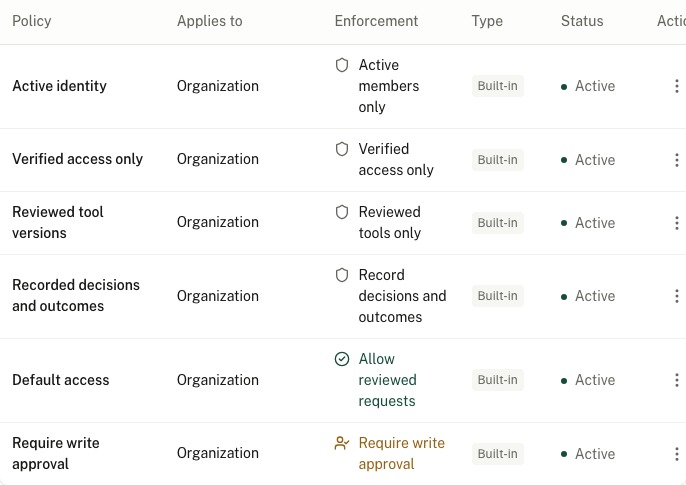
Task: Click Organization in Recorded decisions row
Action: (x=218, y=296)
